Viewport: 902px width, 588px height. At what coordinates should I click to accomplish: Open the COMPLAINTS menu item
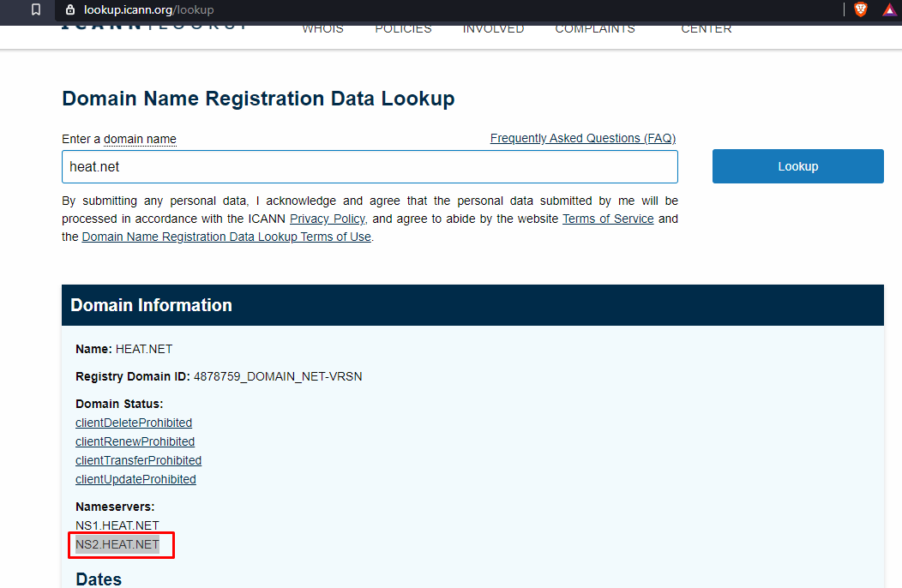tap(595, 29)
